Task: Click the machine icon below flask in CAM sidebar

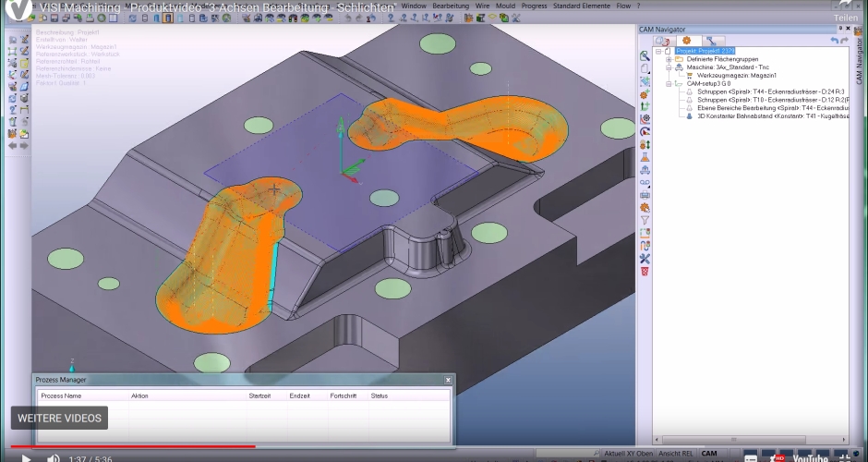Action: click(x=645, y=170)
